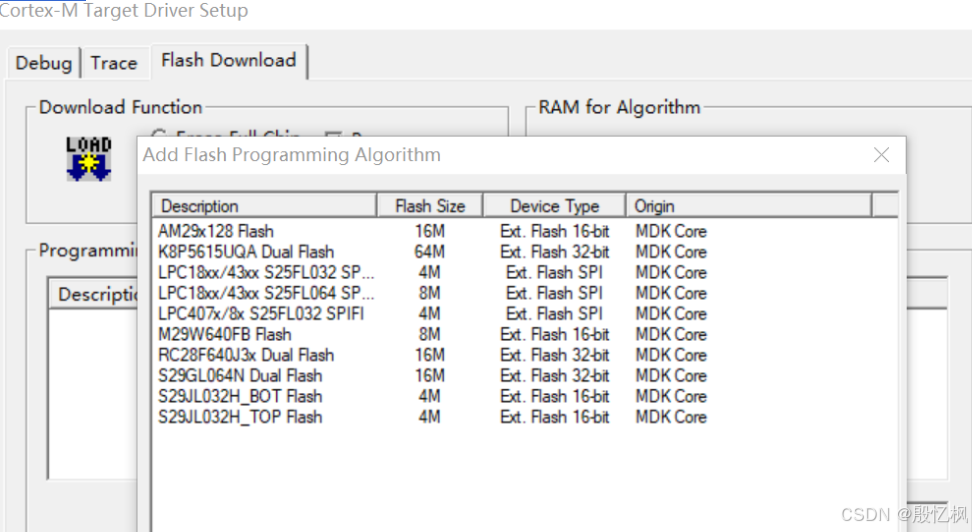Click Ext. Flash 16-bit for M29W640FB
This screenshot has height=532, width=972.
point(554,334)
